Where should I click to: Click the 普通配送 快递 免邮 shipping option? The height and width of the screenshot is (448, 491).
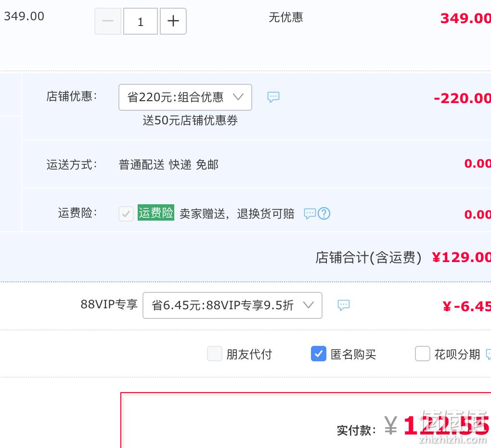(x=168, y=164)
